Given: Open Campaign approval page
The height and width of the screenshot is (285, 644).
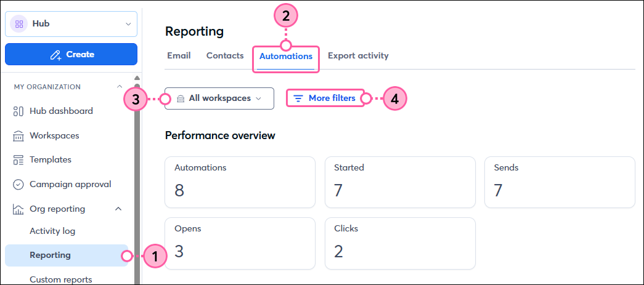Looking at the screenshot, I should click(x=70, y=185).
